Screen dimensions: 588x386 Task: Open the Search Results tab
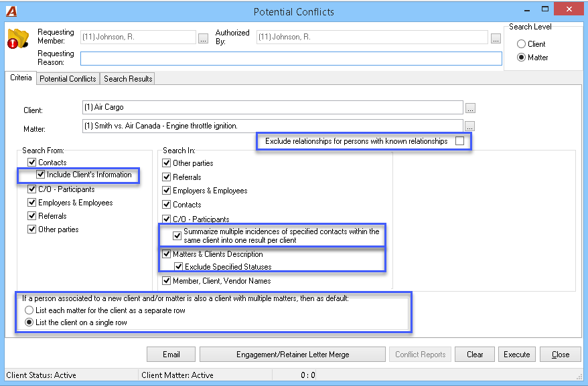128,79
